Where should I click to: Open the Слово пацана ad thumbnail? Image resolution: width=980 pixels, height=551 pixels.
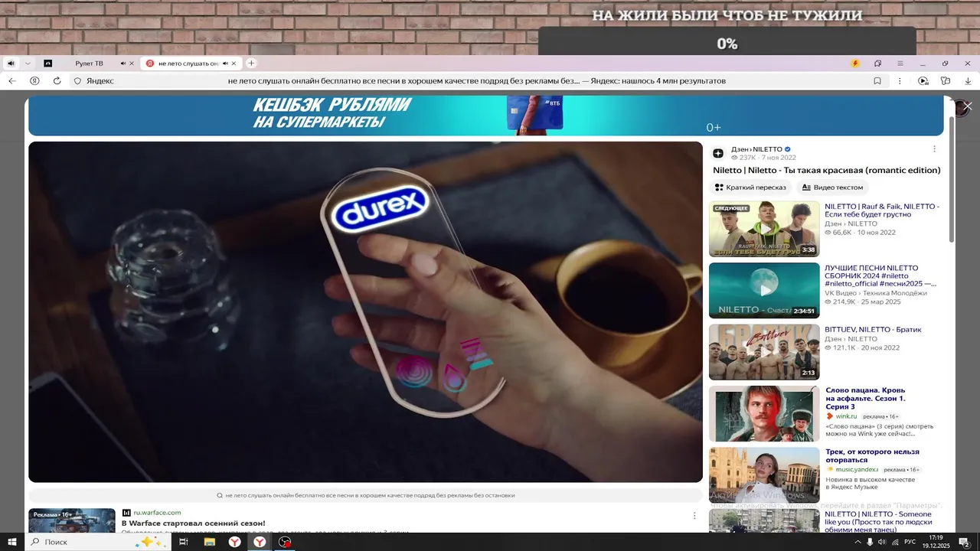click(764, 414)
